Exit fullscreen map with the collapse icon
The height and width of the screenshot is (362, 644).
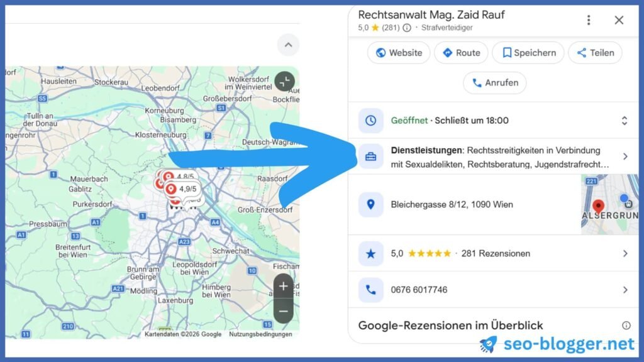tap(285, 81)
